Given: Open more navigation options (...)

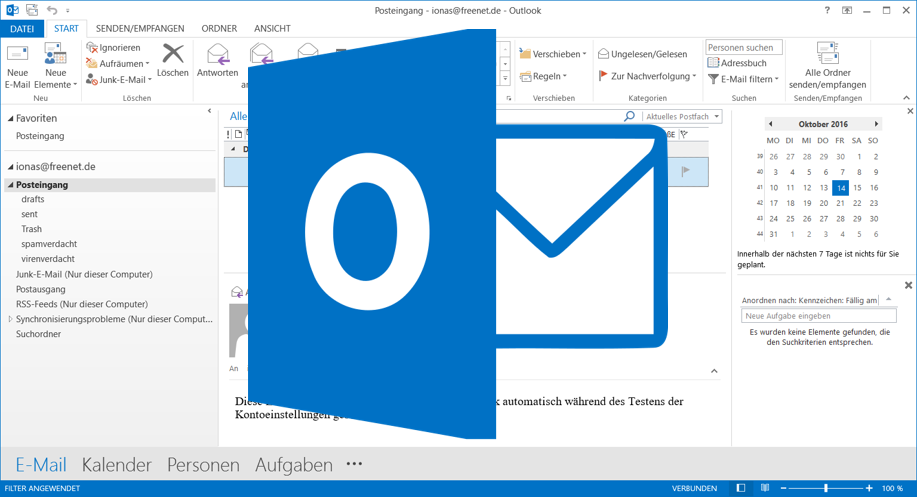Looking at the screenshot, I should tap(354, 464).
